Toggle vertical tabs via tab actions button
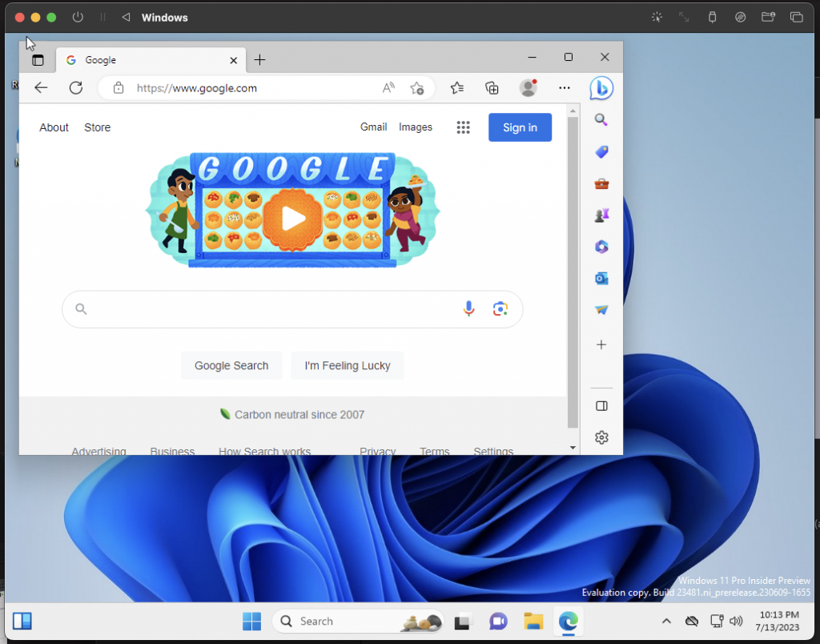 [38, 60]
